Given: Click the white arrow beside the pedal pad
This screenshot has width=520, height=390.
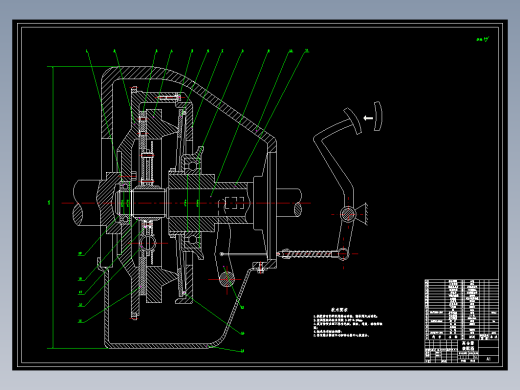Looking at the screenshot, I should point(368,118).
